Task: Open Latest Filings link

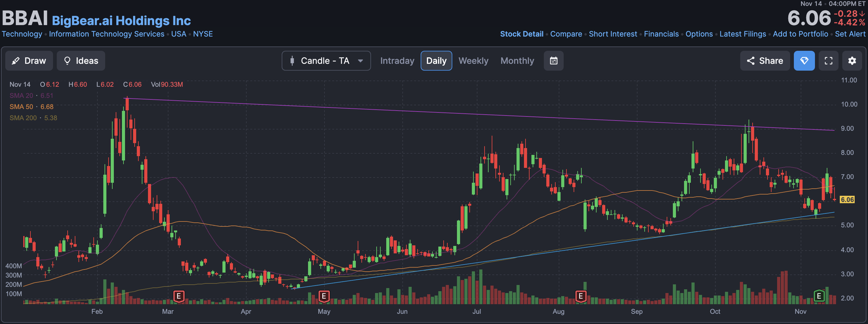Action: (743, 34)
